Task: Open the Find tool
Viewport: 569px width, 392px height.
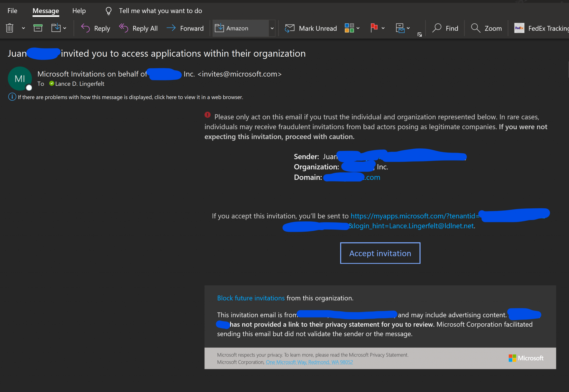Action: [x=445, y=28]
